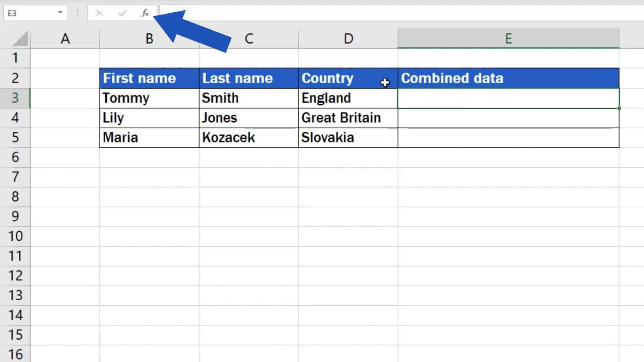
Task: Click the Select All corner triangle
Action: (x=20, y=39)
